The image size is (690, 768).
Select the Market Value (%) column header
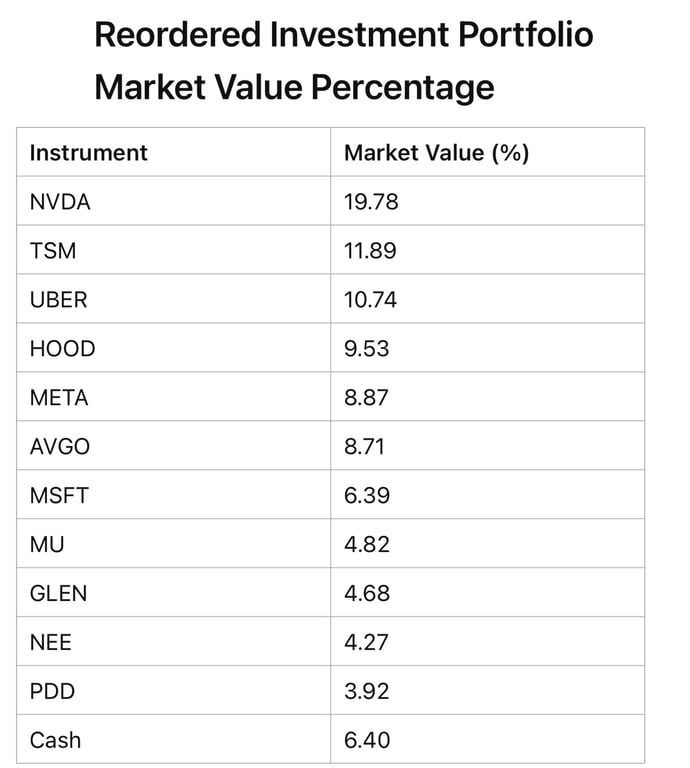[436, 153]
